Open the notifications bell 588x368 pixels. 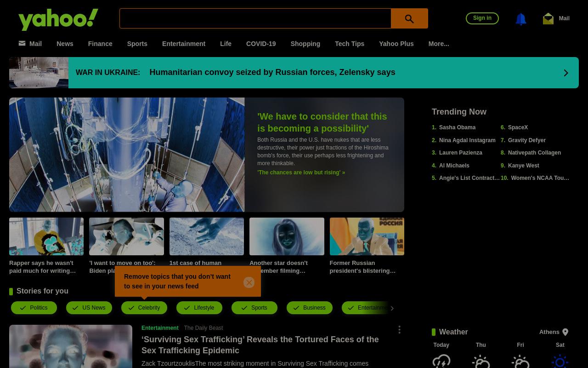[520, 19]
